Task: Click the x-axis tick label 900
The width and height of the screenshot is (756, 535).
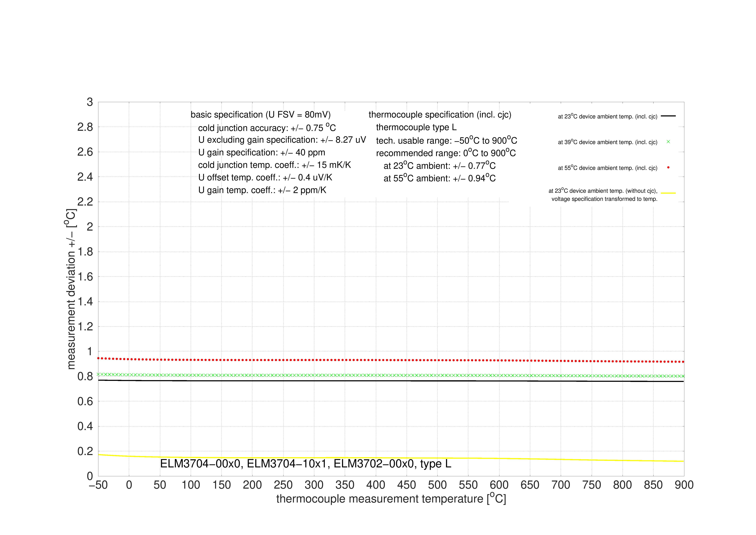Action: [684, 485]
